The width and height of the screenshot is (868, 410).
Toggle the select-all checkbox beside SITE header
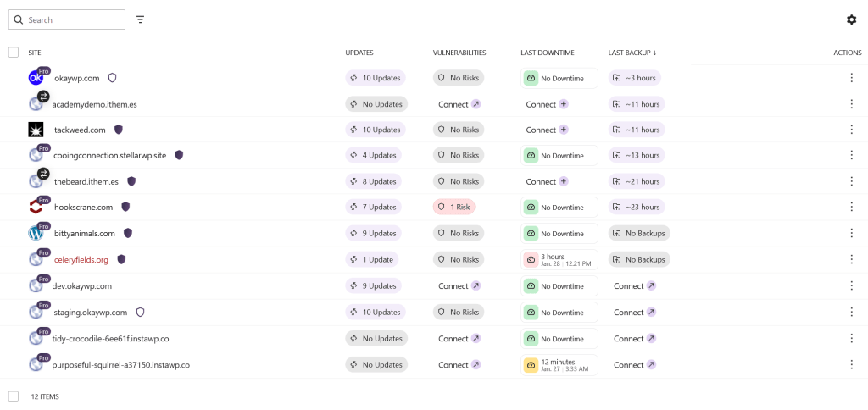14,53
